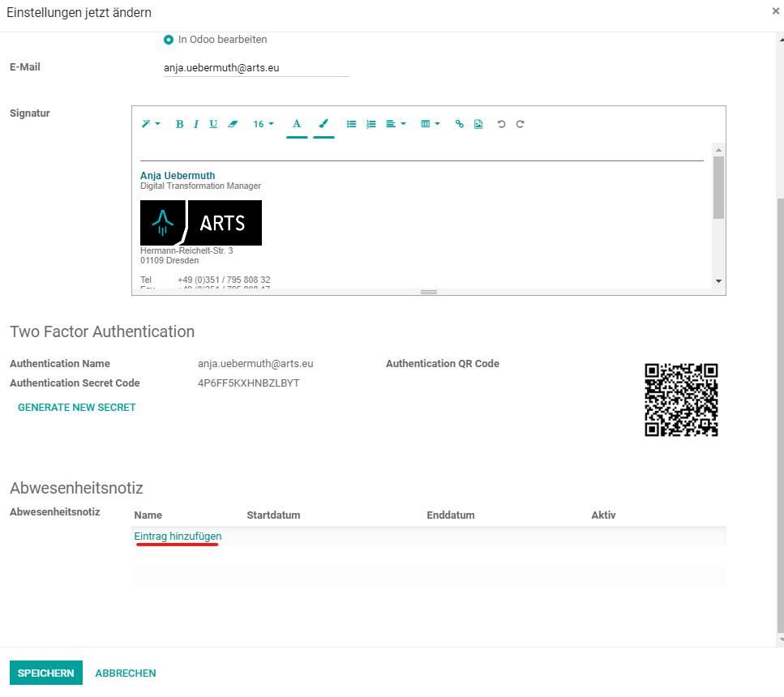Open the font size 16 dropdown

(x=263, y=124)
